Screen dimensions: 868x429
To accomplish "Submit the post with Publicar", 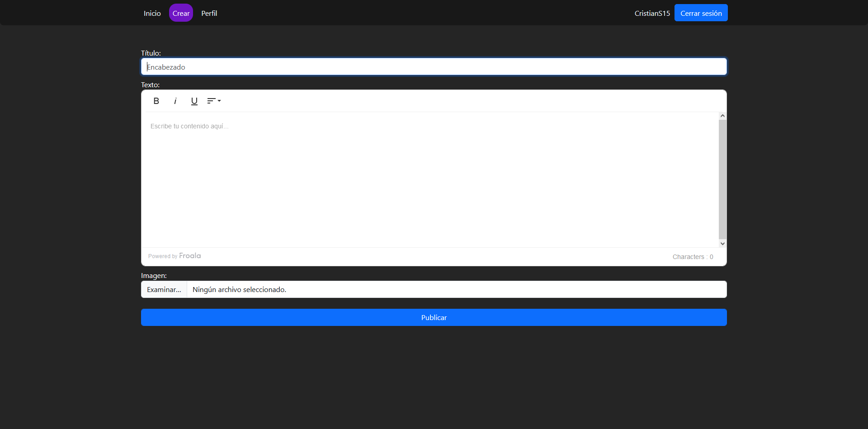I will coord(434,317).
